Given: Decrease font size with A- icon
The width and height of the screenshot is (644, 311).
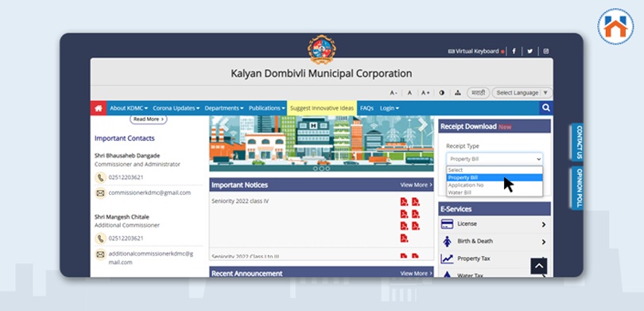Looking at the screenshot, I should [394, 93].
